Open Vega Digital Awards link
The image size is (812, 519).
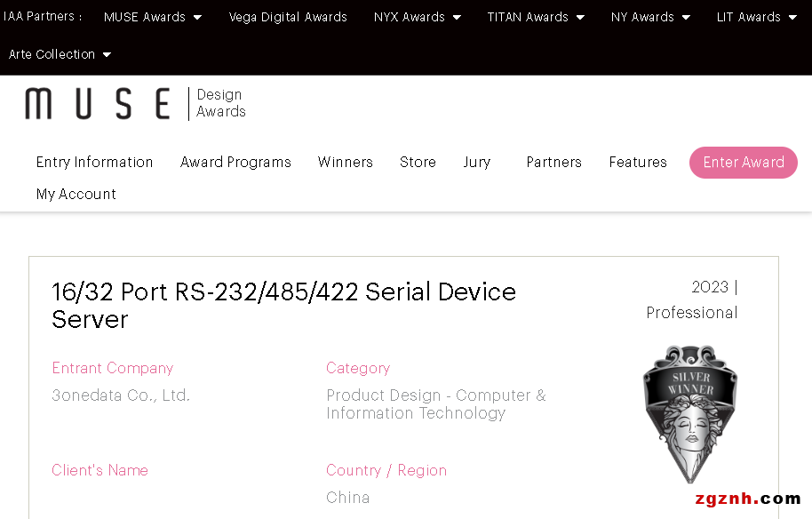pos(288,17)
